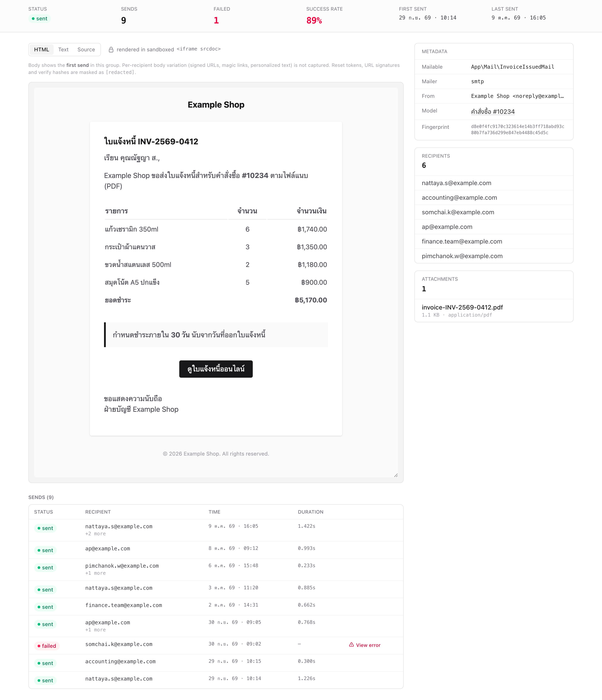Expand '+2 more' under the 16:05 nattaya.s send
The height and width of the screenshot is (700, 602).
95,534
